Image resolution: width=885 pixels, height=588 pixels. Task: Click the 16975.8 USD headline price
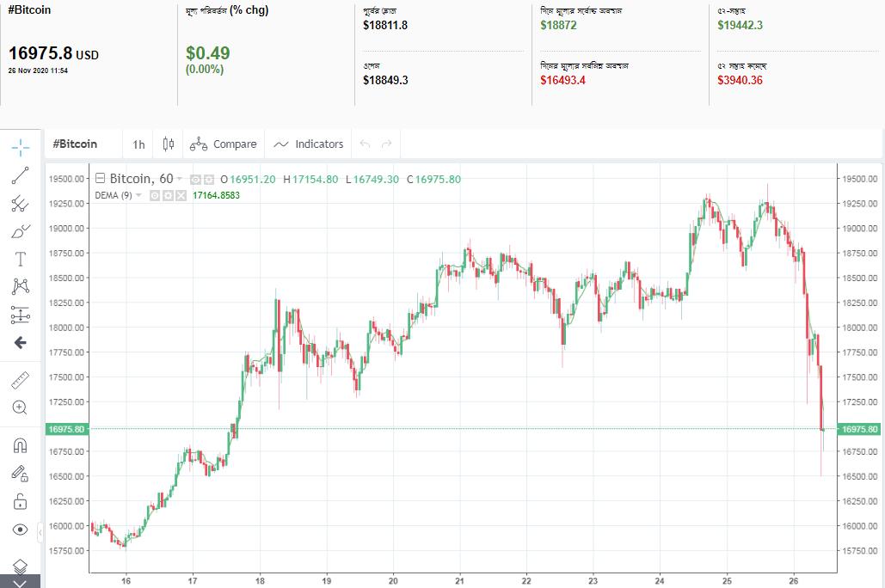(53, 53)
